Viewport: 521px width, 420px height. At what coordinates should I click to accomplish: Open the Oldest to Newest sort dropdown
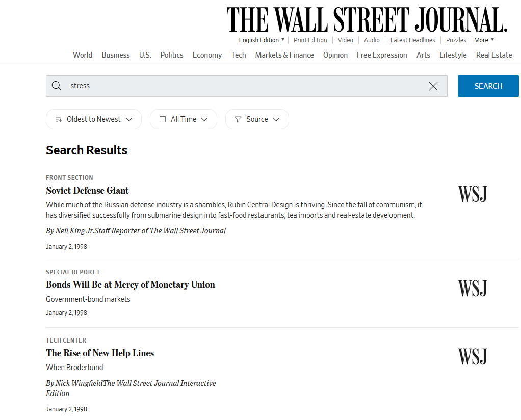(94, 119)
